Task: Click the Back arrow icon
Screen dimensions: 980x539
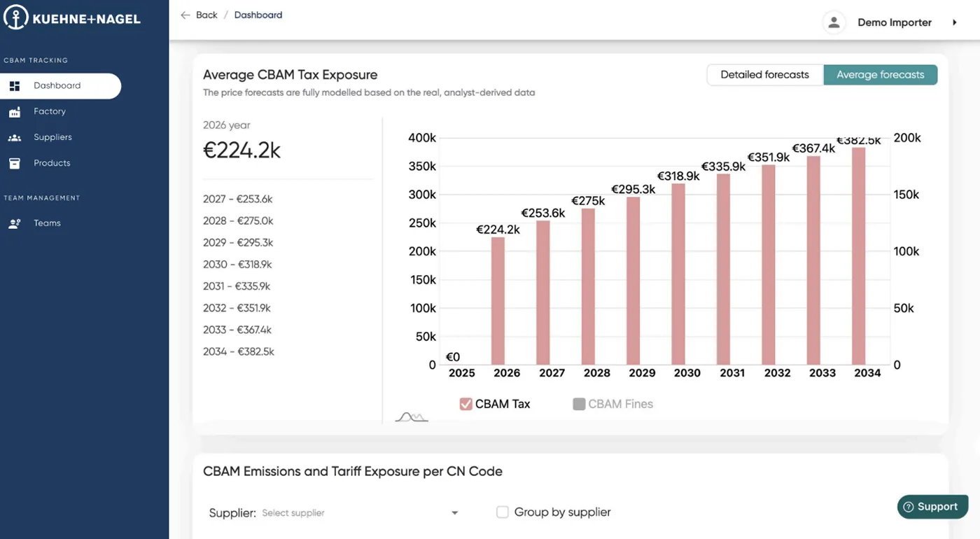Action: (x=185, y=15)
